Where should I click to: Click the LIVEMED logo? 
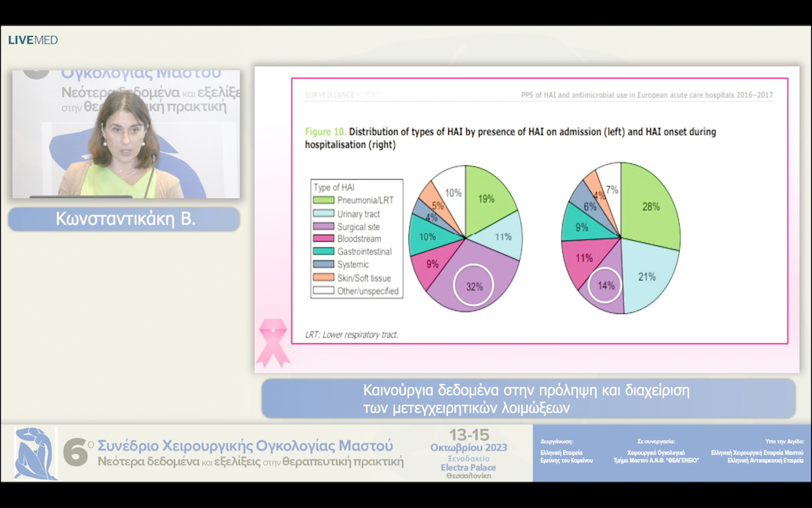click(x=33, y=40)
